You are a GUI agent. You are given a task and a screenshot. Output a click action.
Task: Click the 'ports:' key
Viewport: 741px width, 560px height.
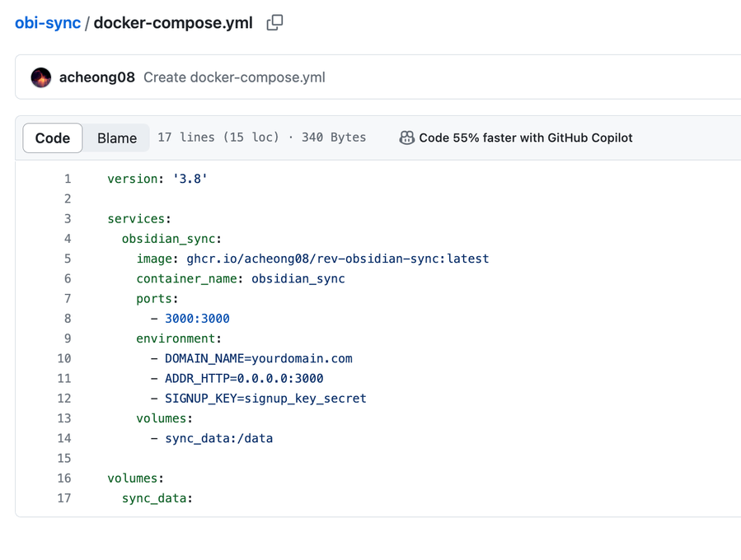[x=157, y=298]
